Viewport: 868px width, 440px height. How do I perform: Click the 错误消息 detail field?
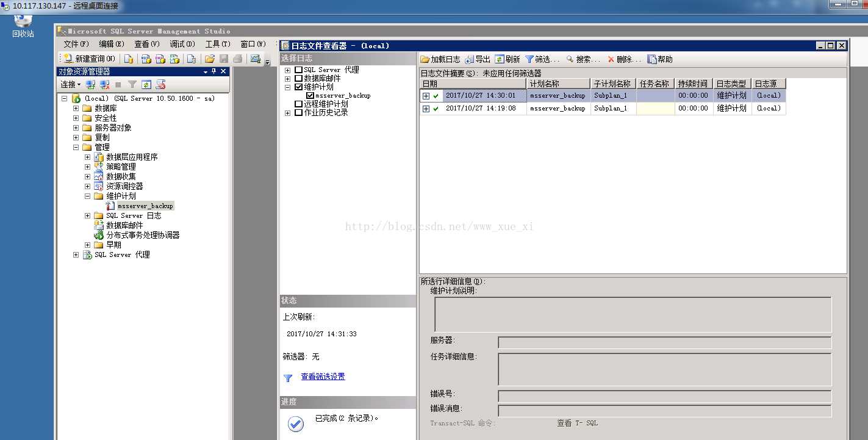coord(664,411)
